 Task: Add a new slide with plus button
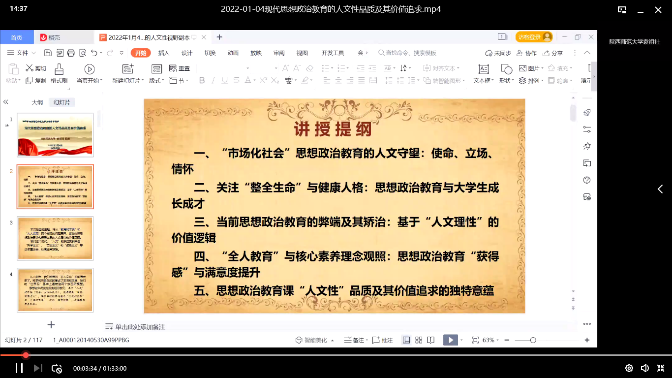pos(51,324)
